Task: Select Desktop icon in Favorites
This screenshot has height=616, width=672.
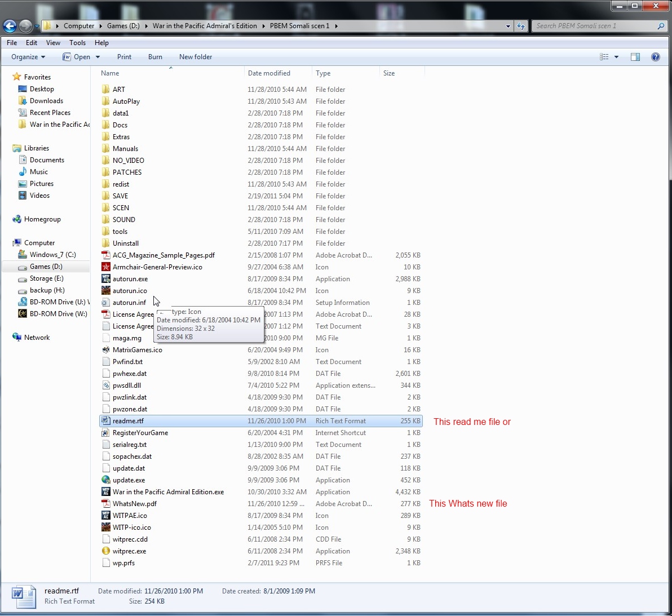Action: pos(23,89)
